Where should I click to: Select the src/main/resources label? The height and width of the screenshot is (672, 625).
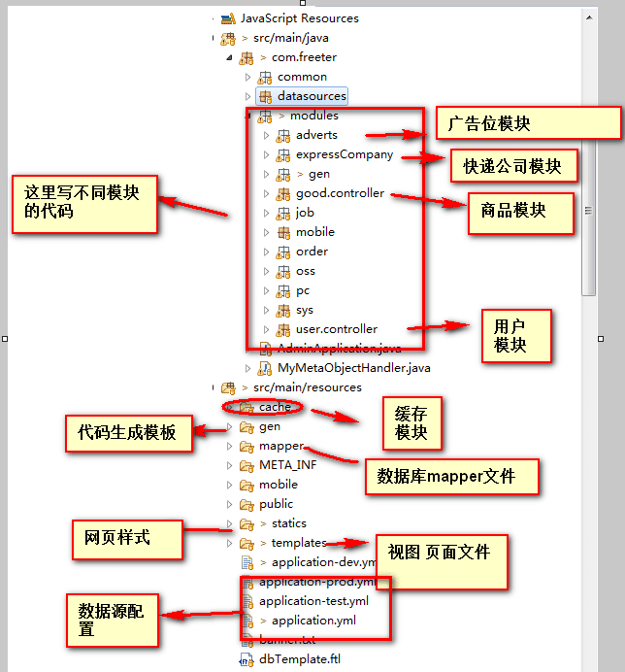pyautogui.click(x=308, y=387)
